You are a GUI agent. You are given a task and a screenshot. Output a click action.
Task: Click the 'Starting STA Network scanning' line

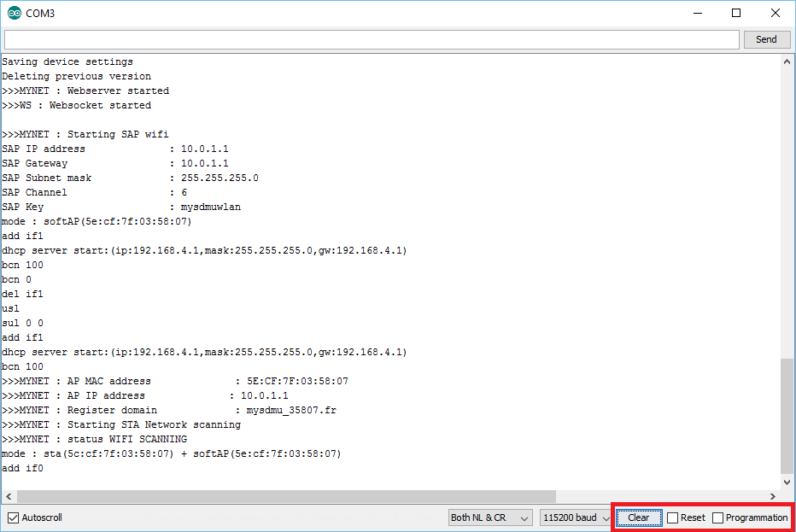tap(121, 425)
